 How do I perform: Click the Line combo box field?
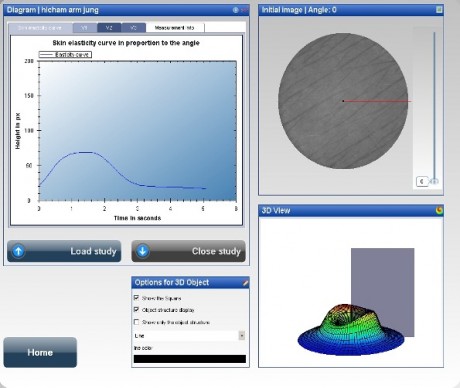[189, 336]
